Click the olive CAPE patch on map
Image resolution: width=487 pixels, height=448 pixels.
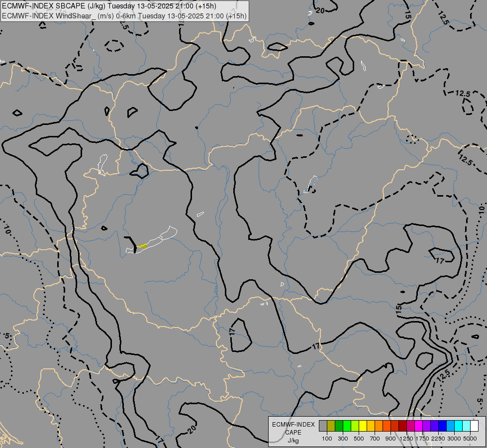click(x=142, y=246)
